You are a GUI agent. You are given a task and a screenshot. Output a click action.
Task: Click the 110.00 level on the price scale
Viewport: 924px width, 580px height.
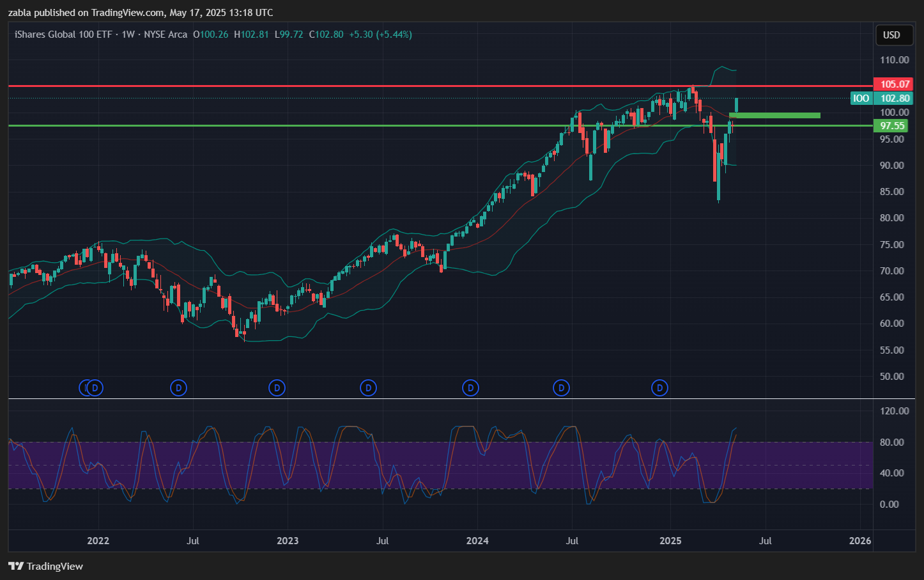pos(894,60)
